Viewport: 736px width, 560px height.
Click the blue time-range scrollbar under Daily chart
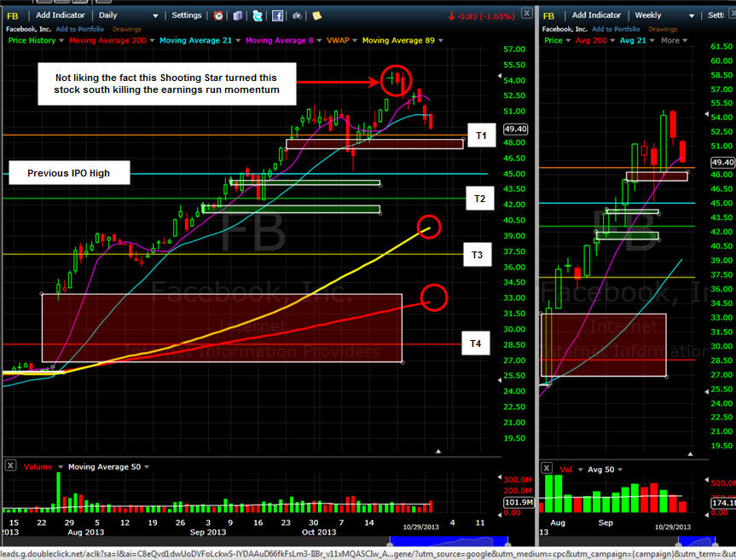449,541
